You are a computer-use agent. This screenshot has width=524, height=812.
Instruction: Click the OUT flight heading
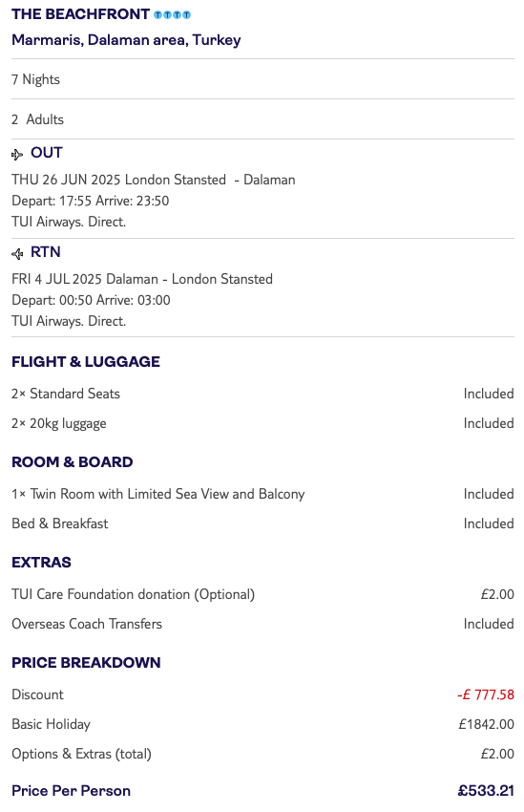tap(47, 153)
